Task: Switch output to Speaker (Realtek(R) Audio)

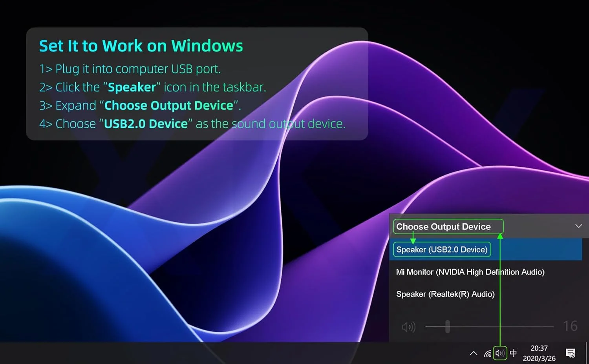Action: 445,294
